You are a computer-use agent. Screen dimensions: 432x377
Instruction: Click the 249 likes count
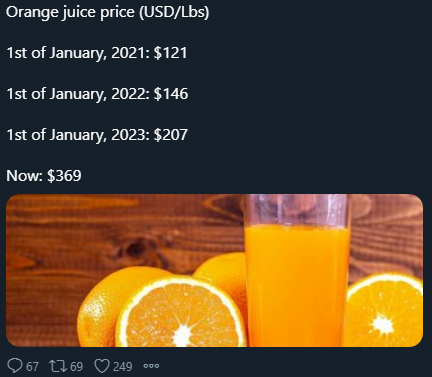click(123, 367)
